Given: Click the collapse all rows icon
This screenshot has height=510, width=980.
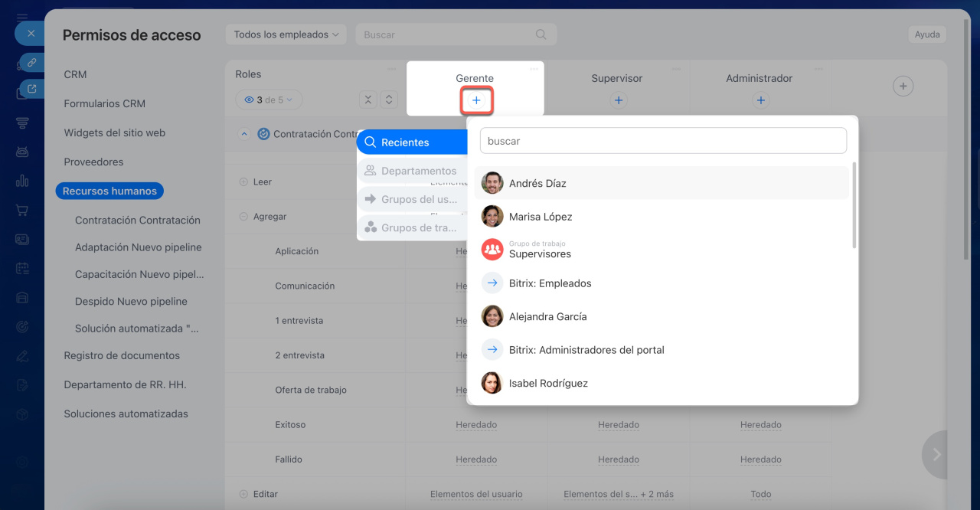Looking at the screenshot, I should coord(368,100).
